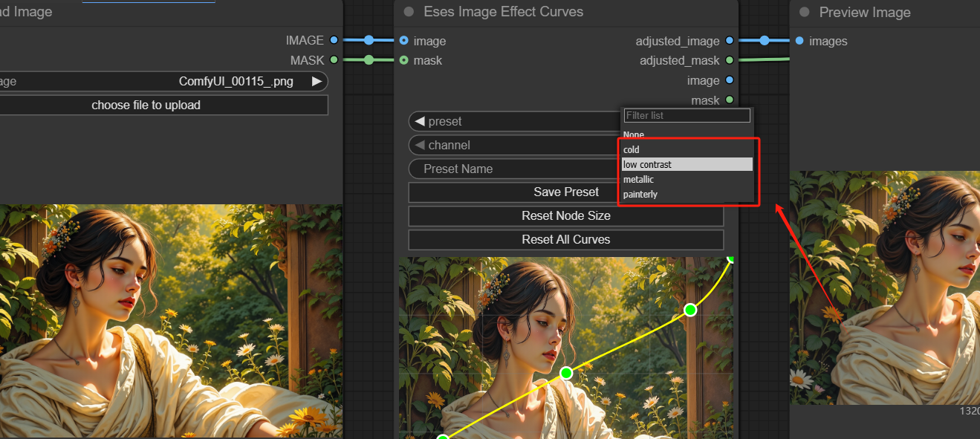980x439 pixels.
Task: Select painterly from the preset list
Action: pos(687,194)
